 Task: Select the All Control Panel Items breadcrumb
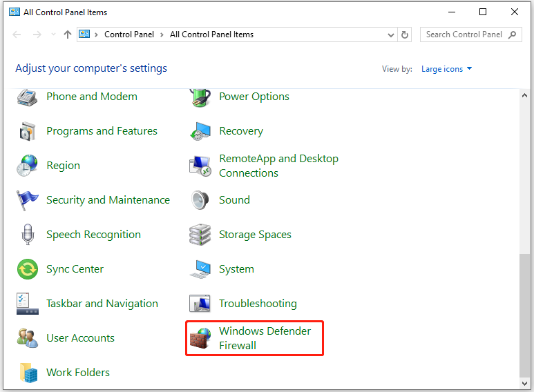pyautogui.click(x=211, y=35)
